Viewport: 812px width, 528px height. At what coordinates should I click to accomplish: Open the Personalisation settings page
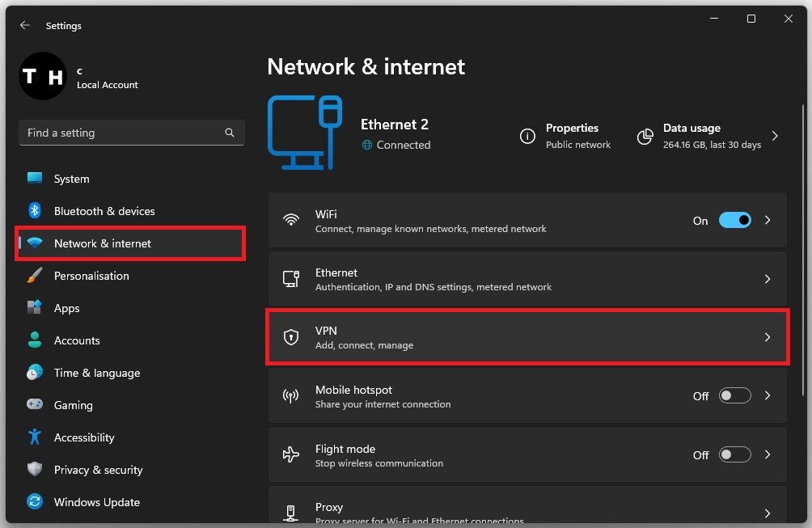tap(91, 276)
